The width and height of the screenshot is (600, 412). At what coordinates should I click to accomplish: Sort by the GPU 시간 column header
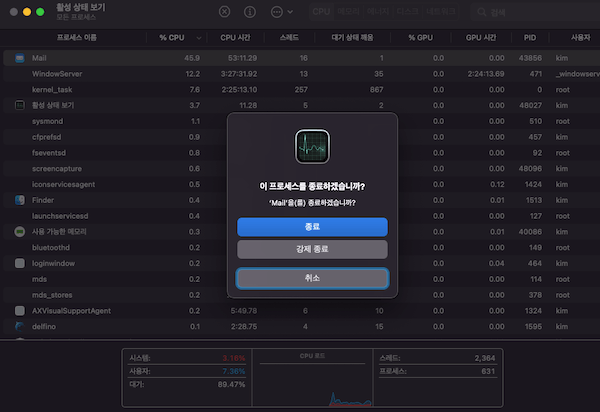tap(481, 37)
